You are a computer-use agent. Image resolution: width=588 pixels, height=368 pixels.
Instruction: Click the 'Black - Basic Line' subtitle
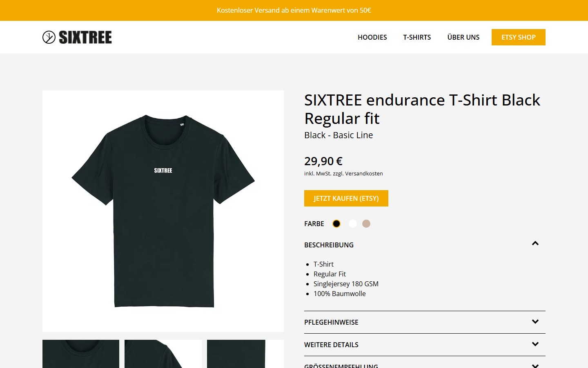click(339, 135)
